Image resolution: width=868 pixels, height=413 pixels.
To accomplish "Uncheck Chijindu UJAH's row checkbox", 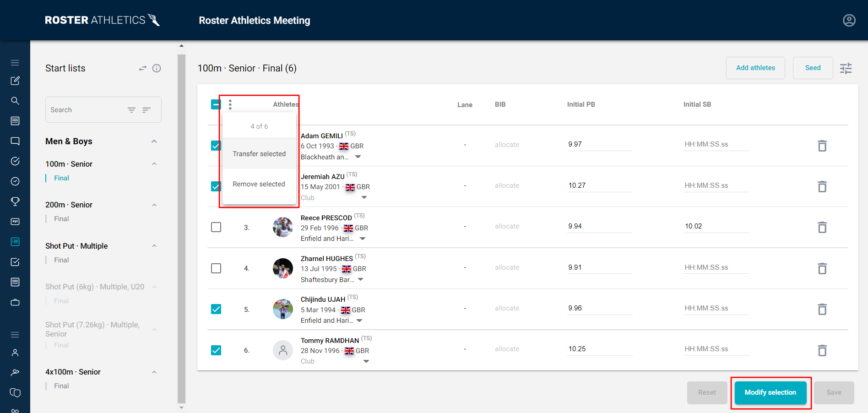I will click(216, 309).
